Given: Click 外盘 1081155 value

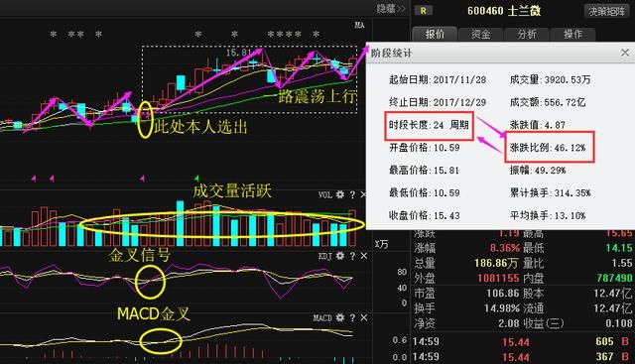Looking at the screenshot, I should (466, 278).
